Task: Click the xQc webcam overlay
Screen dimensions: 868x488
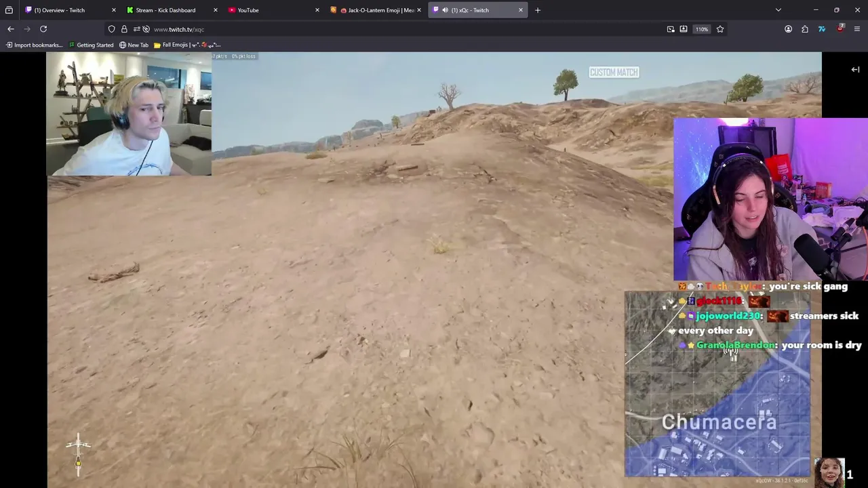Action: 129,114
